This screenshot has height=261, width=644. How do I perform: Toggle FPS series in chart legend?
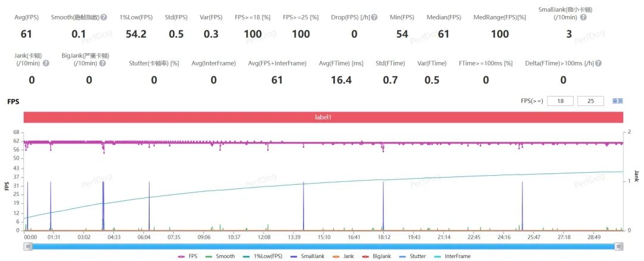(x=188, y=256)
